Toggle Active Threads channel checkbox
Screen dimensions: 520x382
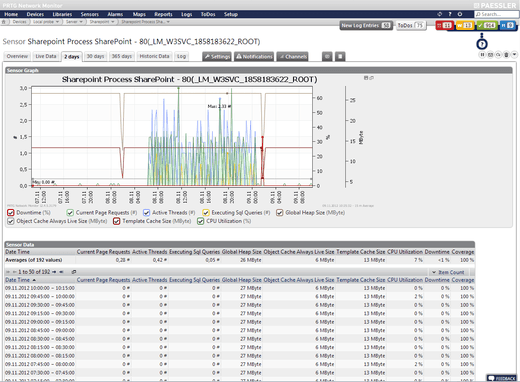coord(146,213)
